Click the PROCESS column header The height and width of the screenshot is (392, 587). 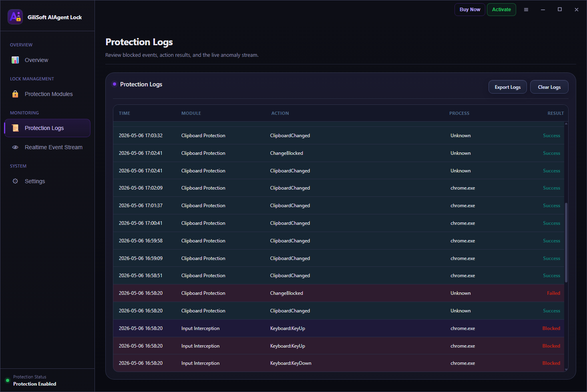tap(459, 113)
